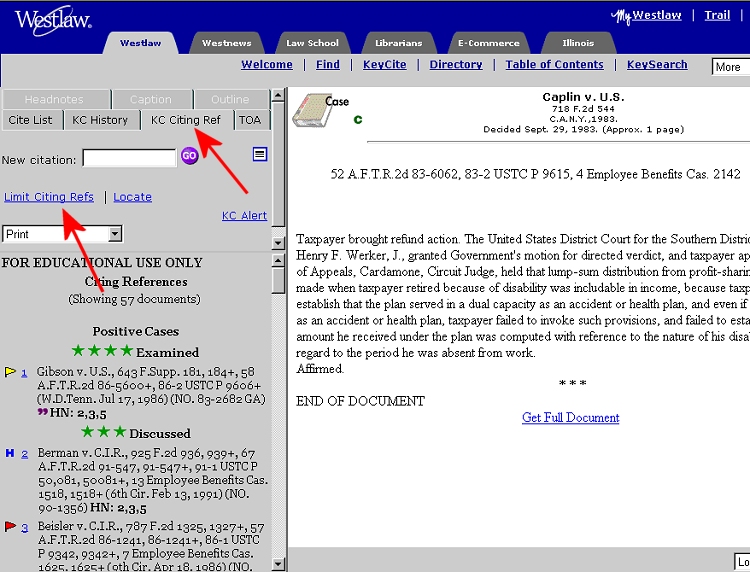Viewport: 750px width, 572px height.
Task: Click Positive Cases heading
Action: pyautogui.click(x=136, y=331)
